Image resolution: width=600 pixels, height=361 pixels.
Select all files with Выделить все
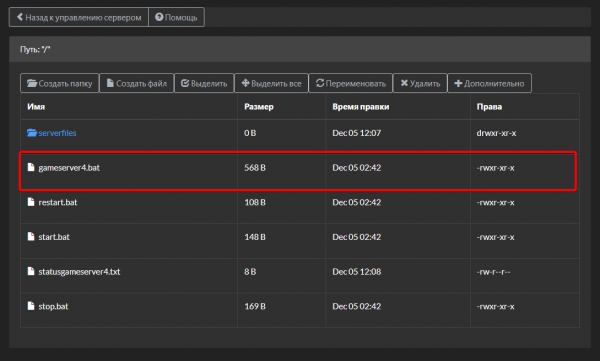pyautogui.click(x=271, y=83)
